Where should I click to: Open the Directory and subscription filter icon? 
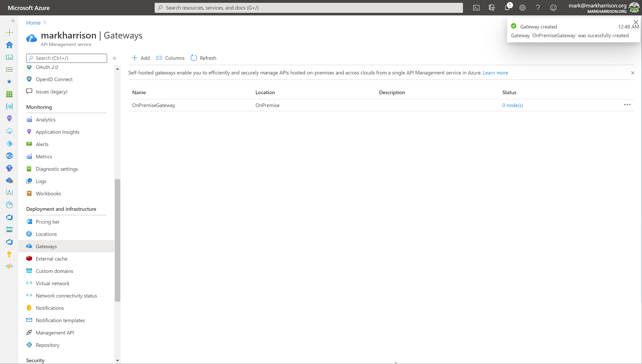click(491, 8)
